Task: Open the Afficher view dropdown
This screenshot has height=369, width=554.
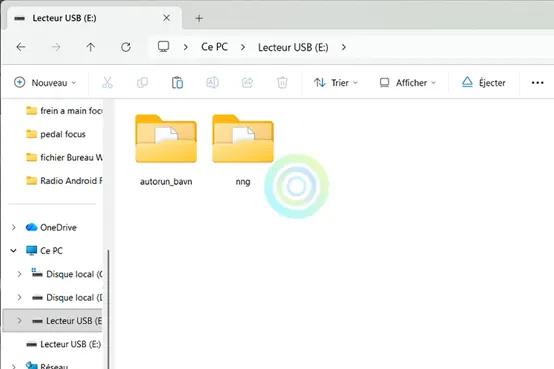Action: pyautogui.click(x=408, y=83)
